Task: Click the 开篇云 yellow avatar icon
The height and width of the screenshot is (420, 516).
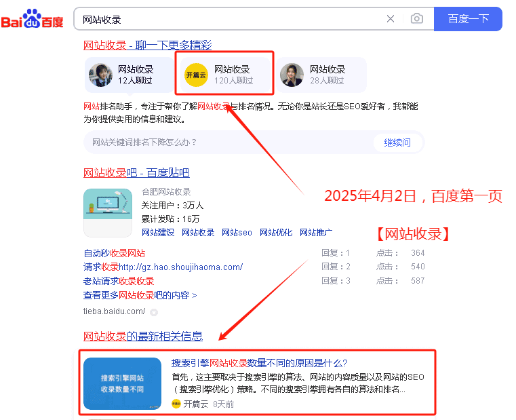Action: [x=197, y=75]
